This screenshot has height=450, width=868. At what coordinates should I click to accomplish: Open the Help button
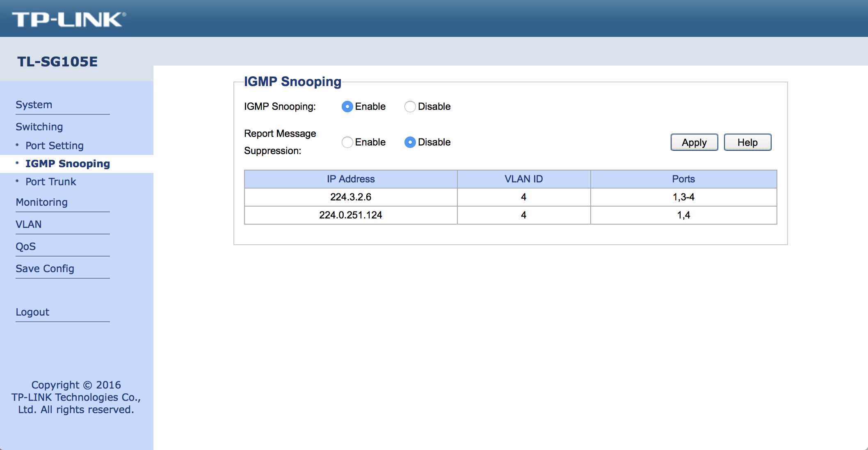click(747, 142)
